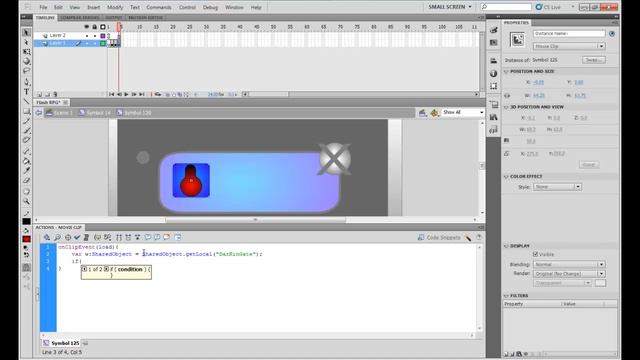640x360 pixels.
Task: Open the File menu
Action: 43,7
